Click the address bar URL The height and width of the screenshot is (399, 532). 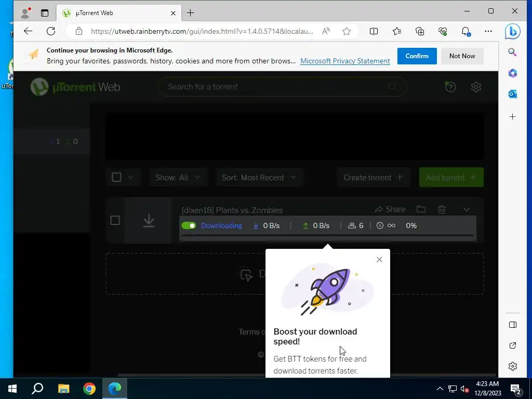[202, 31]
